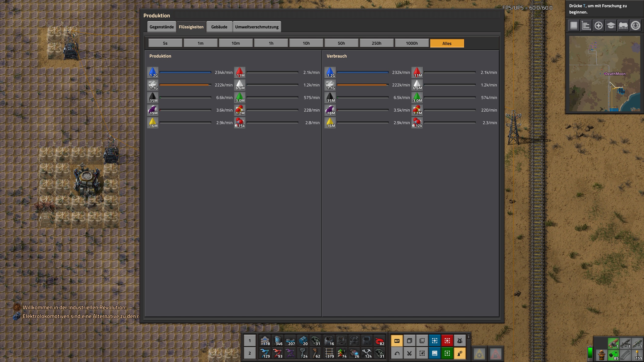The image size is (644, 362).
Task: Select blue fluid icon in Verbrauch column
Action: click(330, 72)
